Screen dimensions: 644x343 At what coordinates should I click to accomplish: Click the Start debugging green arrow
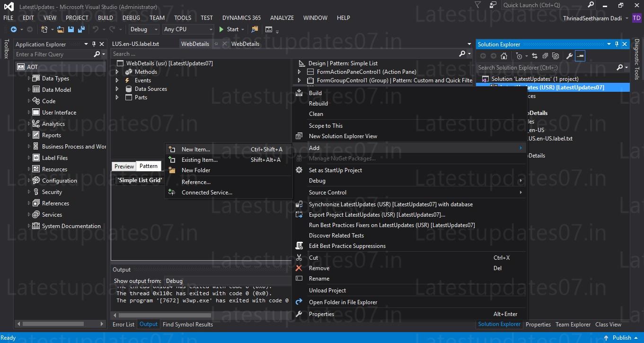(221, 29)
